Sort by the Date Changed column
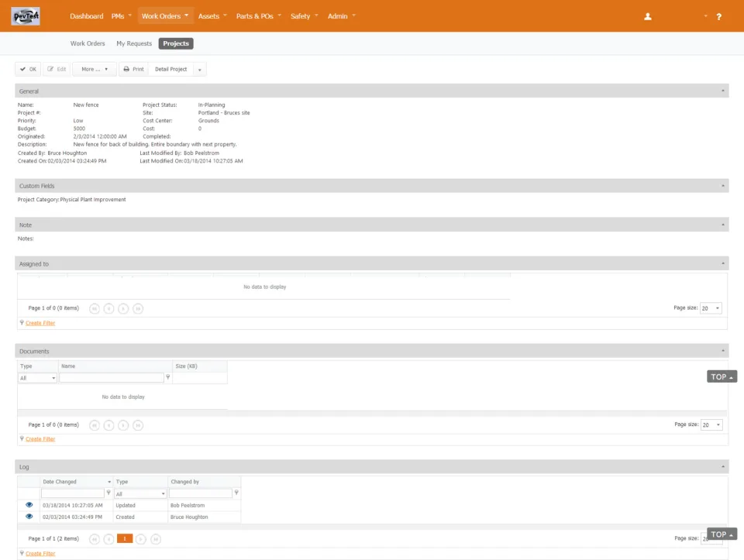 pos(77,482)
